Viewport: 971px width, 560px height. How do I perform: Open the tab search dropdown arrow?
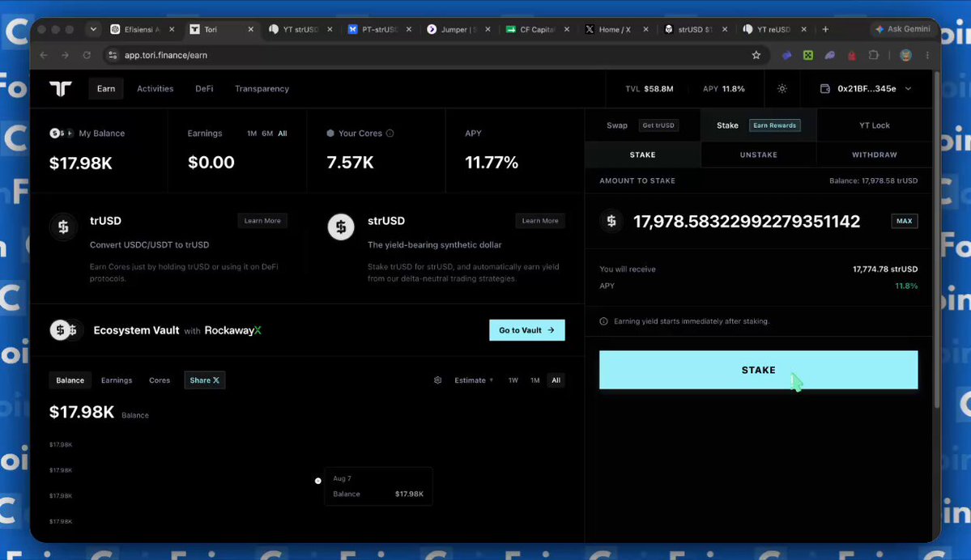point(93,29)
